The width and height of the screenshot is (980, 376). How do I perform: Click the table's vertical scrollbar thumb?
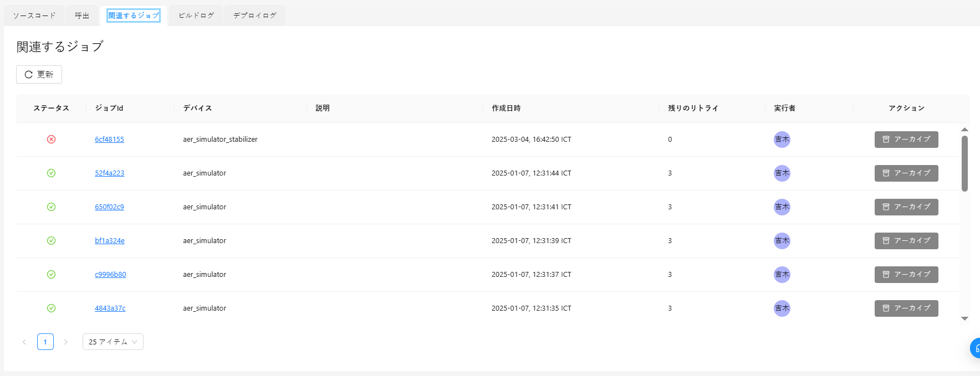[x=964, y=163]
